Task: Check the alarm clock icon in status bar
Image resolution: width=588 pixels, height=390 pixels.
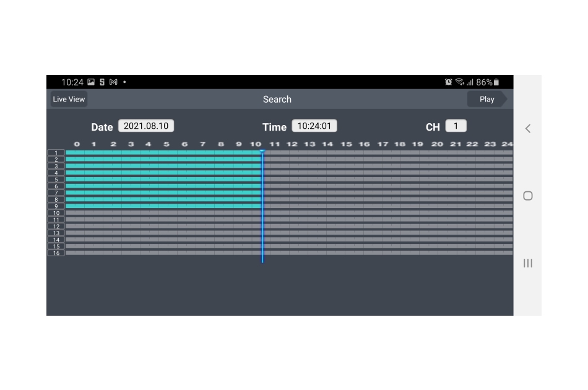Action: (449, 81)
